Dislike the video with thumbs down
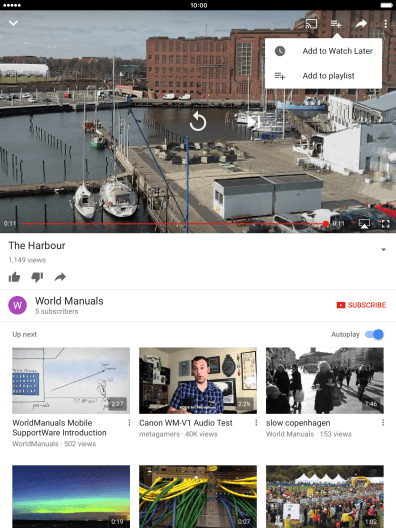This screenshot has width=396, height=528. pyautogui.click(x=37, y=277)
